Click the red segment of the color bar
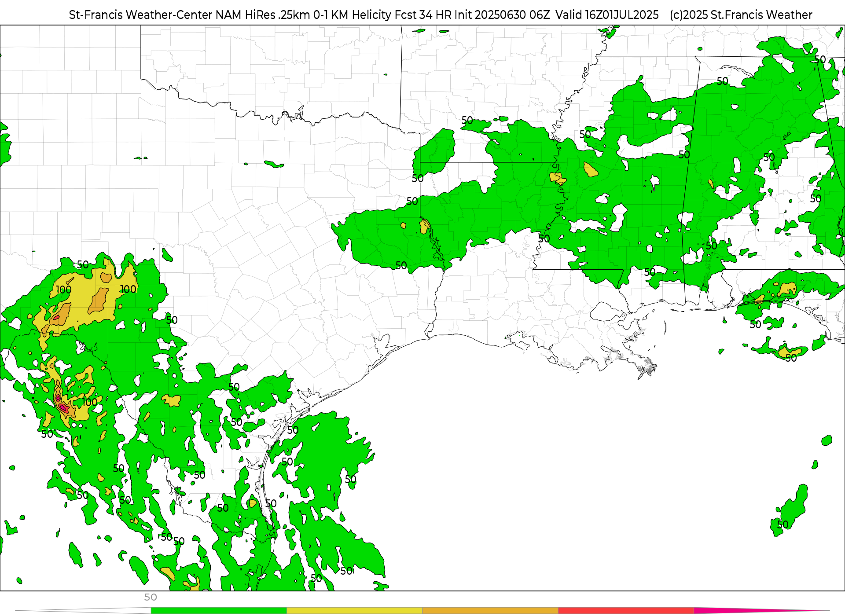The height and width of the screenshot is (616, 845). [x=626, y=611]
